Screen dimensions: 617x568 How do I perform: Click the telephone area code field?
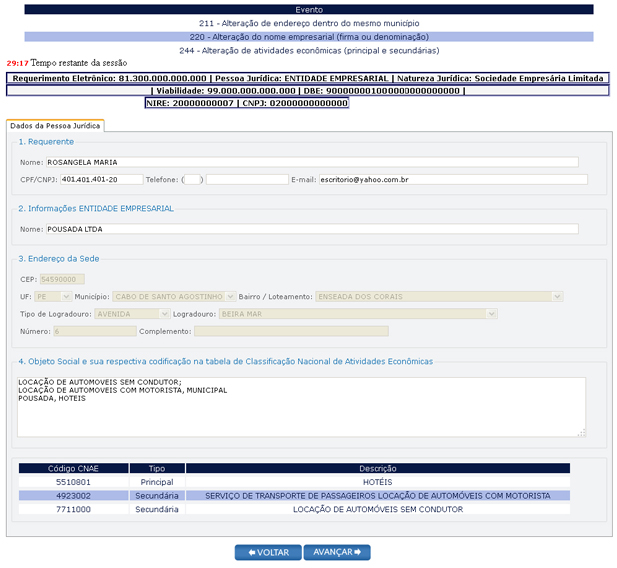tap(193, 179)
